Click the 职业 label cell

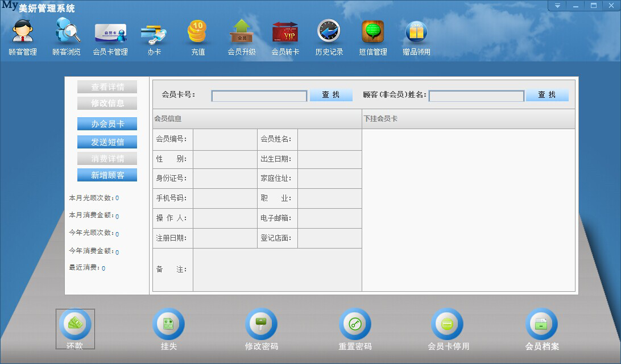pos(278,198)
